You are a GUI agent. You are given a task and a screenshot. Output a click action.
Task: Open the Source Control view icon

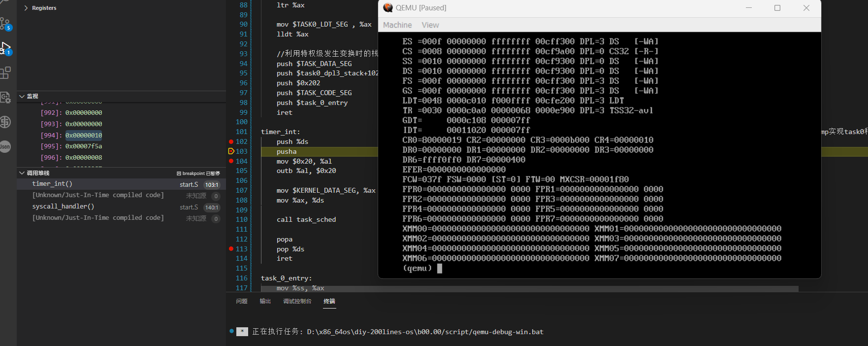click(6, 24)
